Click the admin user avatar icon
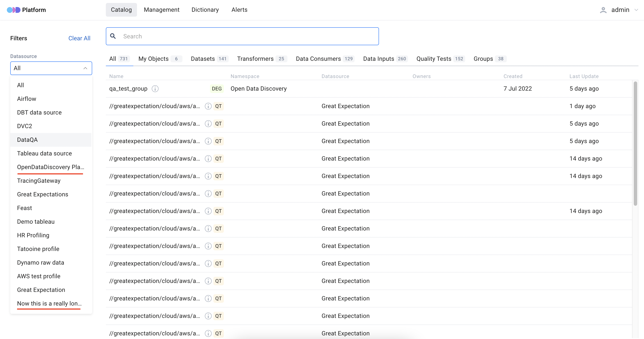Image resolution: width=644 pixels, height=339 pixels. pos(603,10)
